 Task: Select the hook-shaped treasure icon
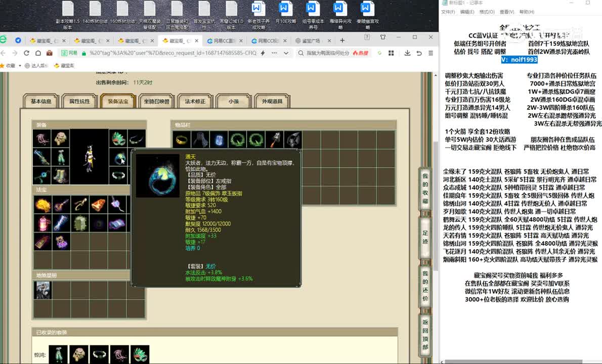(x=80, y=205)
